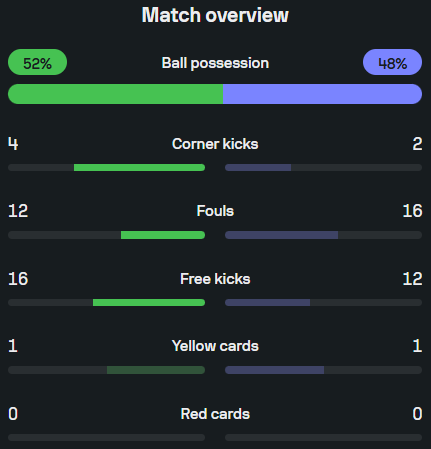Click the green Free kicks bar
The width and height of the screenshot is (431, 449).
click(x=149, y=302)
